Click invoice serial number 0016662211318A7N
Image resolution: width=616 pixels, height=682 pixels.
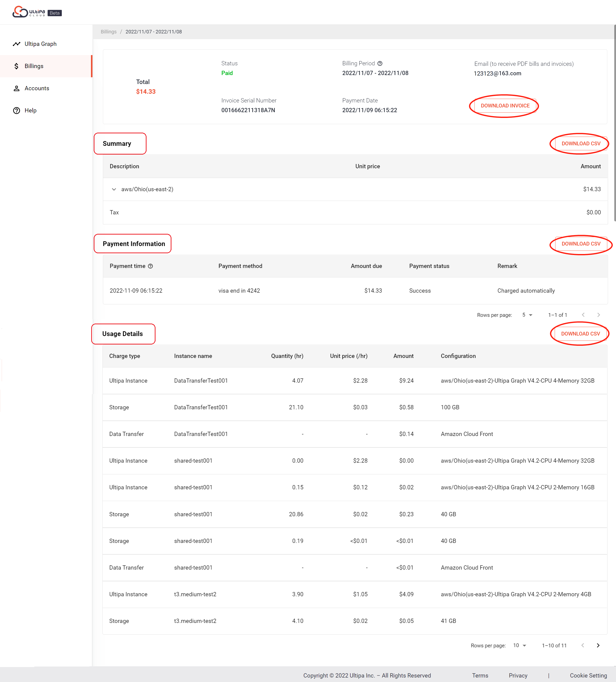(x=248, y=110)
